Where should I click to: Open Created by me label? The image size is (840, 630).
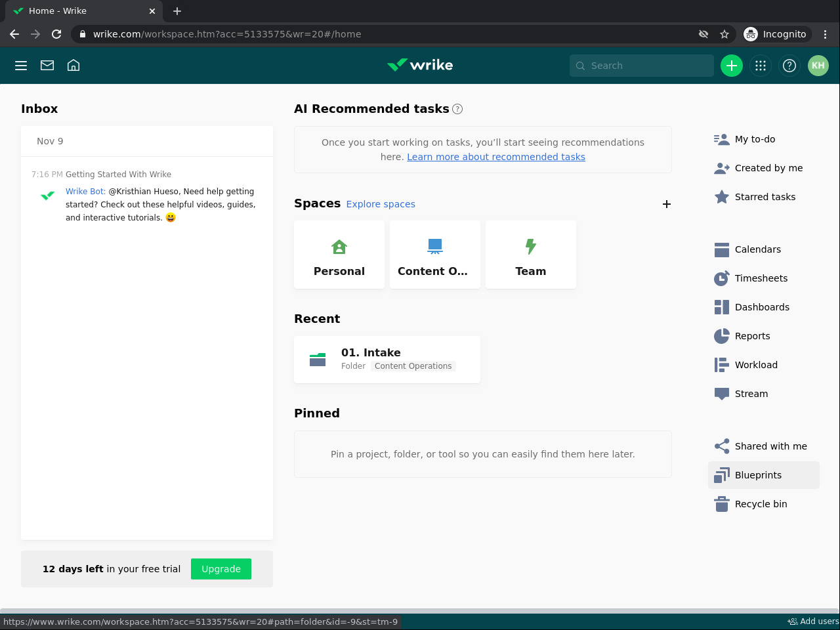(768, 168)
